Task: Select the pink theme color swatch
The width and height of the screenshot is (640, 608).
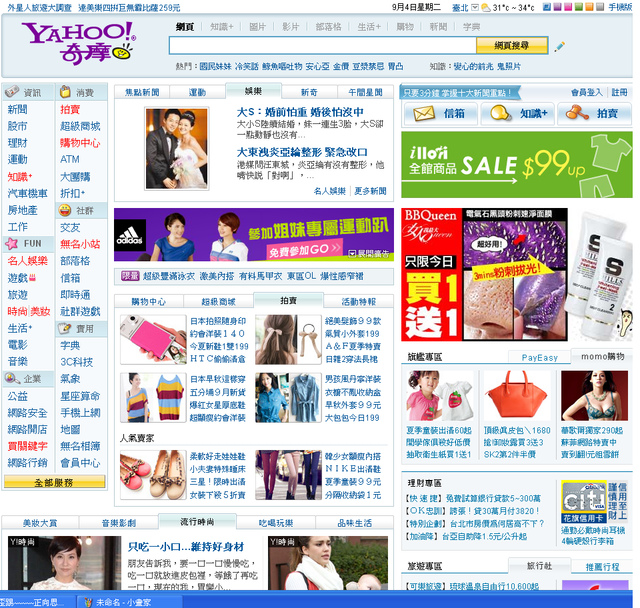Action: tap(568, 7)
